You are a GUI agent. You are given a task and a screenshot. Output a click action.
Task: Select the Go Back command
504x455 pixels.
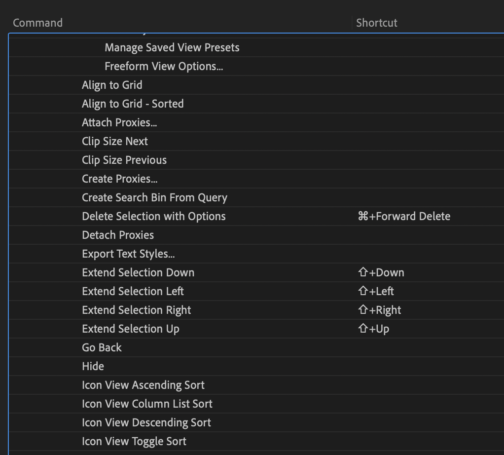click(x=102, y=348)
